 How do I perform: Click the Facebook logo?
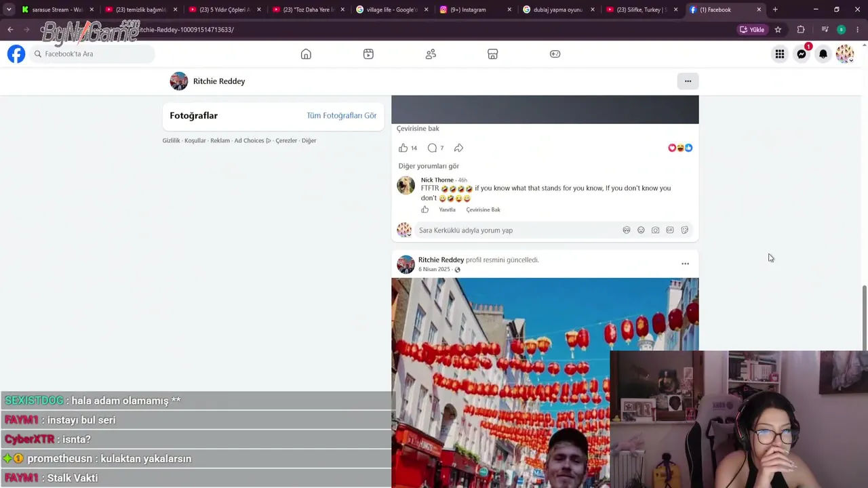[x=16, y=54]
